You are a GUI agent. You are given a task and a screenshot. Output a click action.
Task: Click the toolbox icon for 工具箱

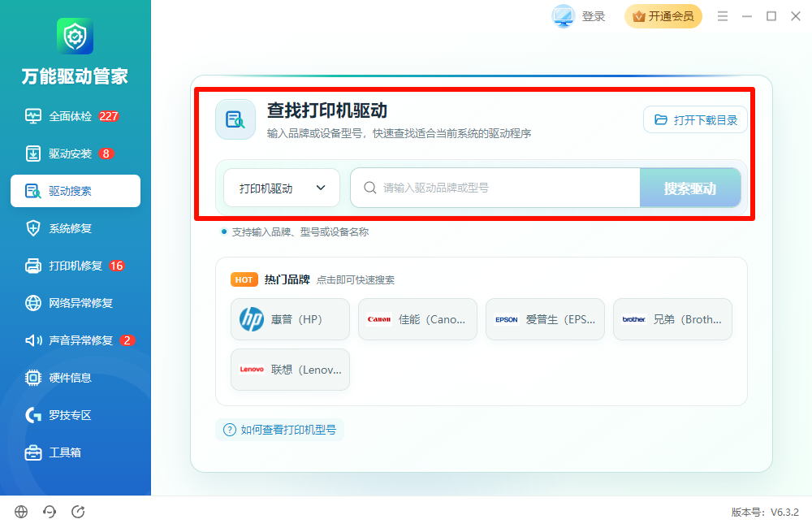click(33, 452)
